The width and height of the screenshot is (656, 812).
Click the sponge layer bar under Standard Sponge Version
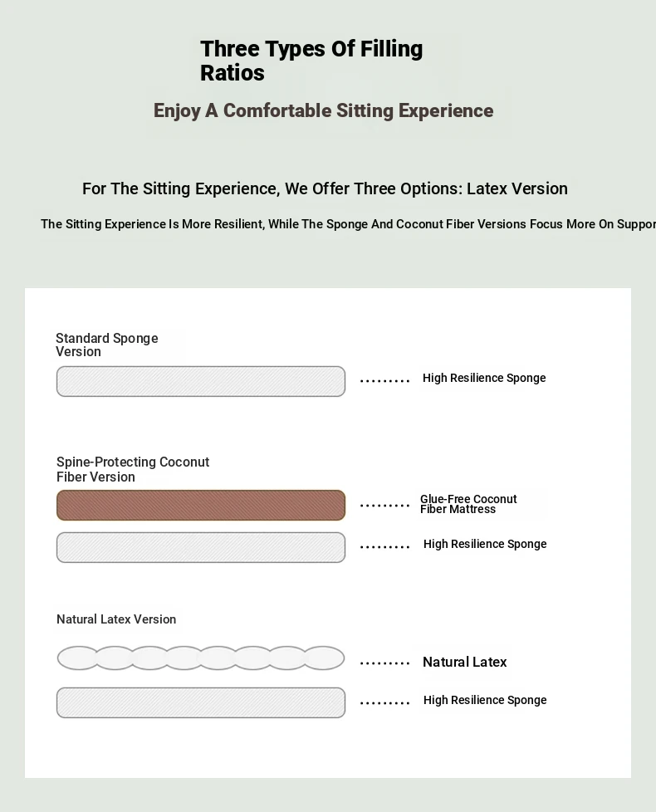[201, 382]
